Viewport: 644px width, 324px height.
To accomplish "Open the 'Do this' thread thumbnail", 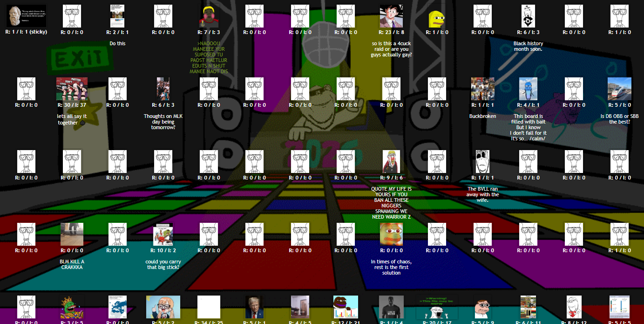I will [x=117, y=16].
